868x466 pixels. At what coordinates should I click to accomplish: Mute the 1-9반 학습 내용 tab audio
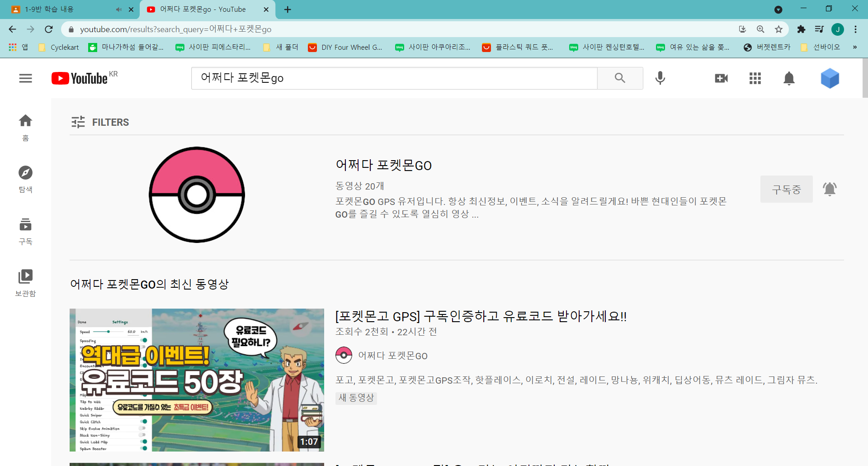tap(118, 10)
